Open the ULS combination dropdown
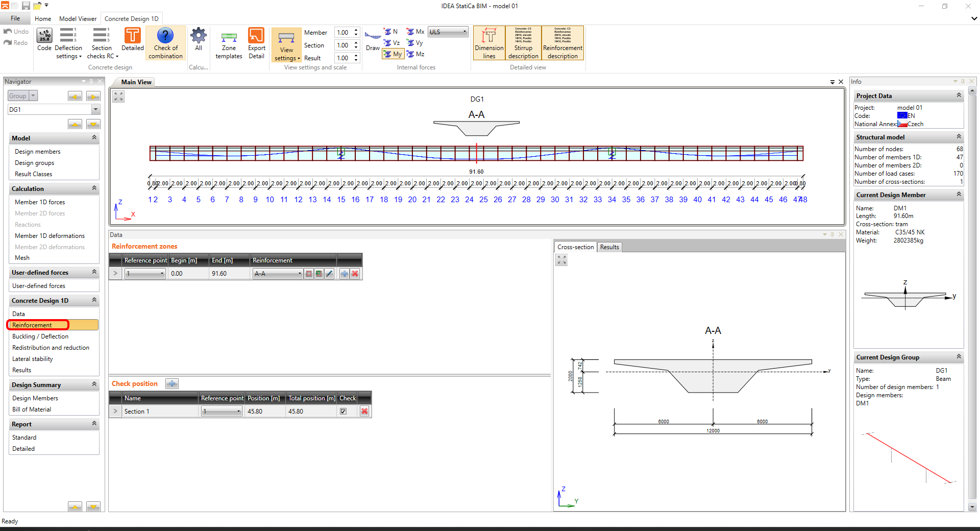This screenshot has width=980, height=531. click(448, 32)
